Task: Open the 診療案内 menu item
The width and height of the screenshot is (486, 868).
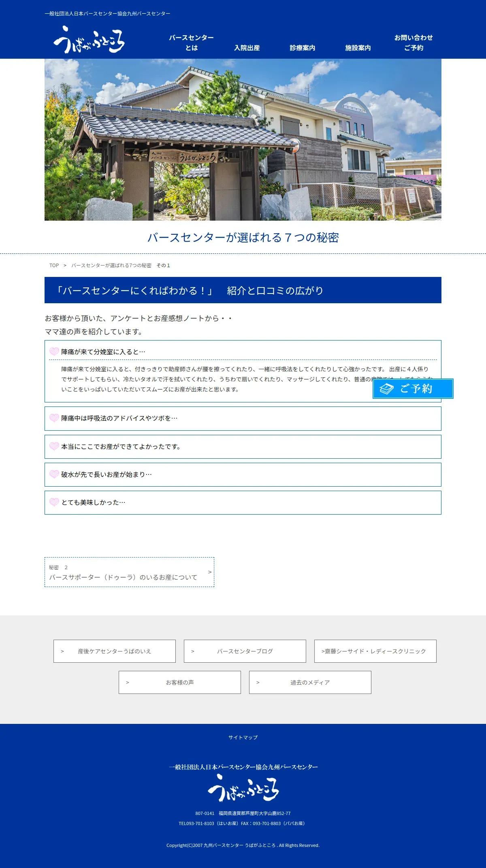Action: pyautogui.click(x=303, y=48)
